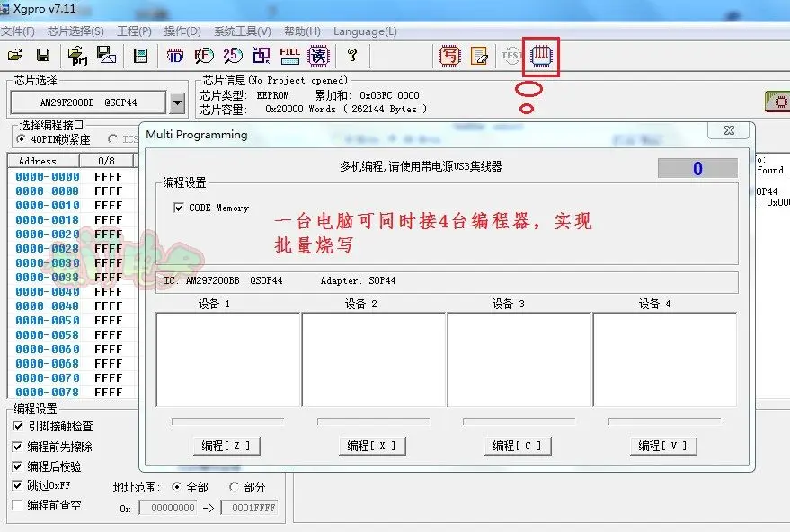Open the 系统工具(V) menu

pyautogui.click(x=243, y=31)
